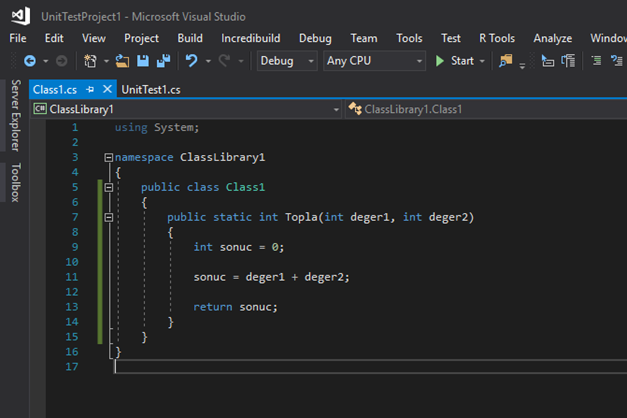Screen dimensions: 627x418
Task: Click the Save floppy disk icon
Action: coord(144,61)
